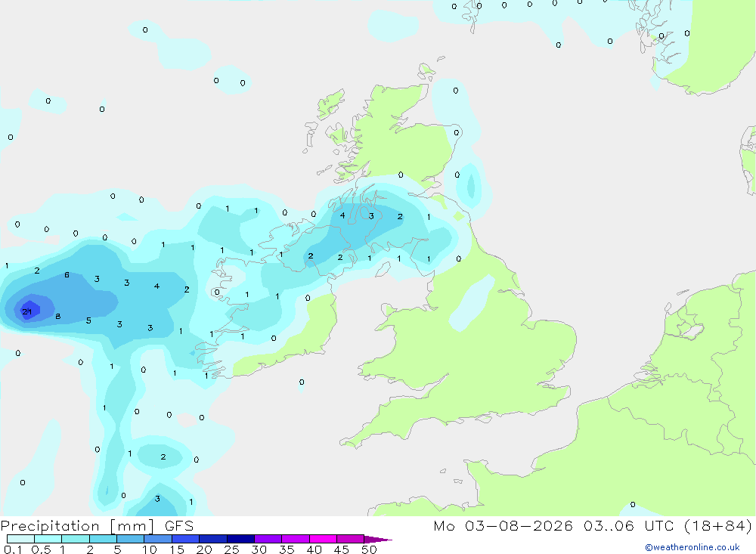Click the '8' value beside the 21 maximum

pos(58,316)
